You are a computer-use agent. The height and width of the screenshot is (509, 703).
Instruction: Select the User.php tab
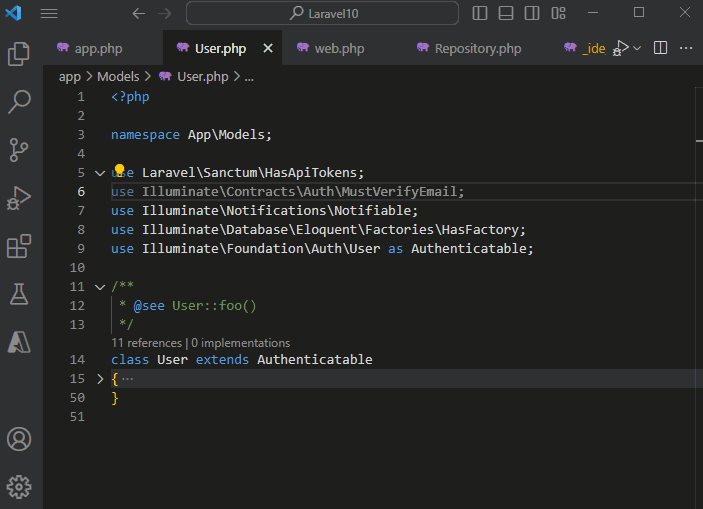[x=221, y=48]
